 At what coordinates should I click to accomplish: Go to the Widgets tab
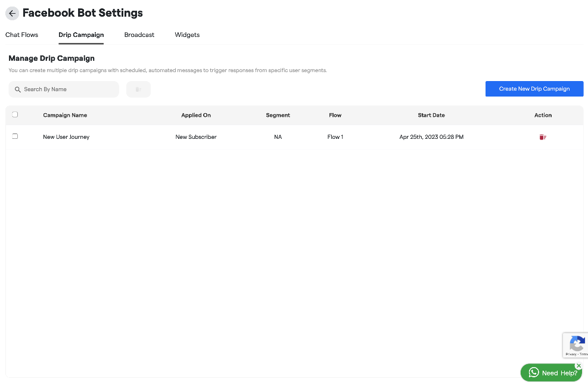(x=187, y=35)
